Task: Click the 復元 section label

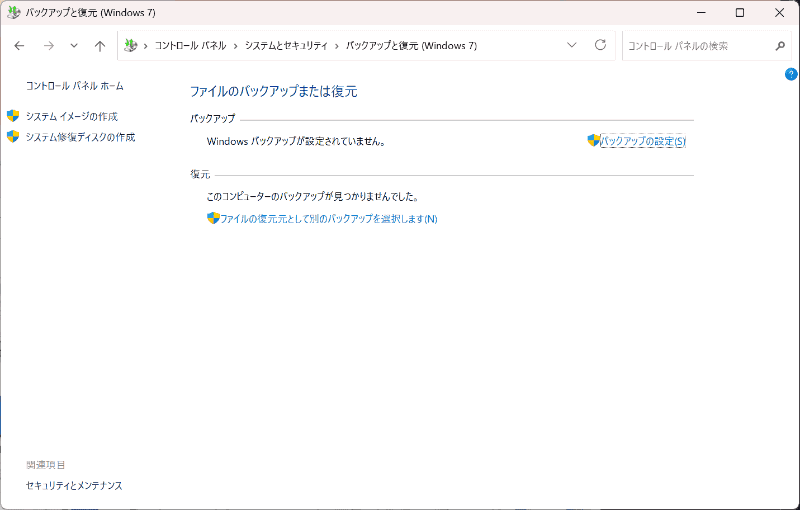Action: (200, 174)
